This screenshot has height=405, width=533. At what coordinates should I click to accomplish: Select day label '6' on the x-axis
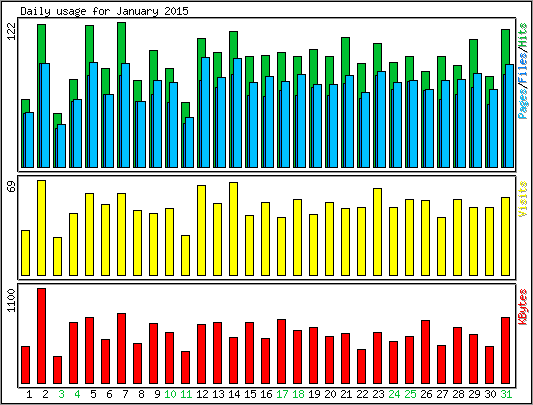pyautogui.click(x=109, y=394)
